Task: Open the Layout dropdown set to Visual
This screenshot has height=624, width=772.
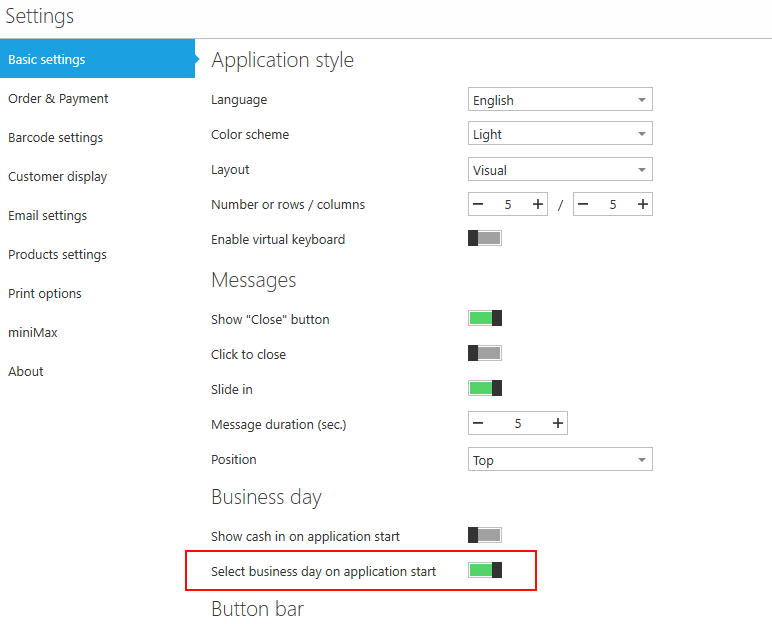Action: coord(560,170)
